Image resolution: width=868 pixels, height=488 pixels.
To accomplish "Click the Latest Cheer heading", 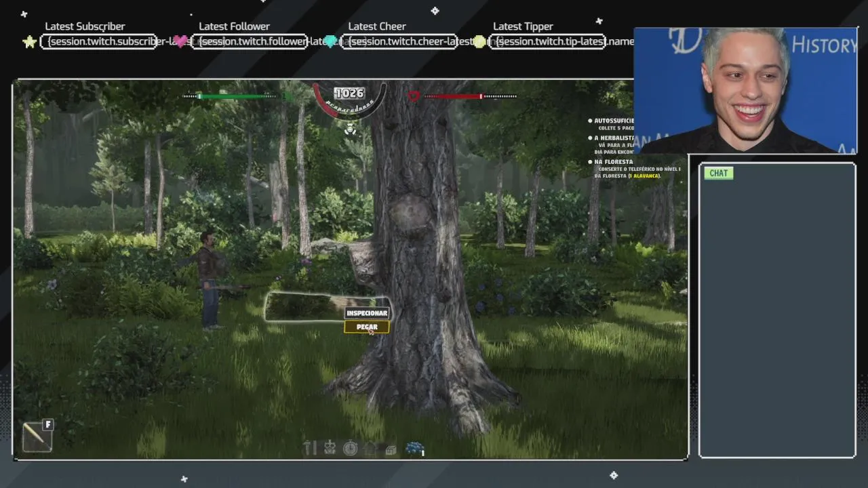I will [x=377, y=26].
